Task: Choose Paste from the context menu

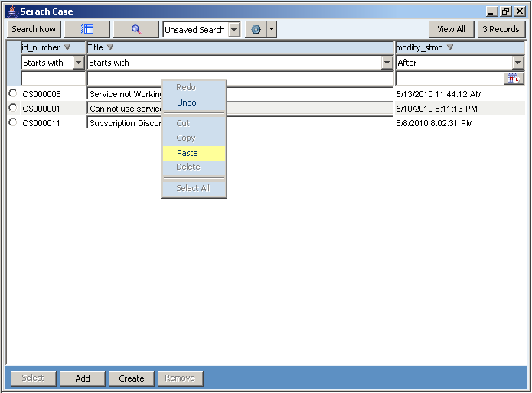Action: 188,153
